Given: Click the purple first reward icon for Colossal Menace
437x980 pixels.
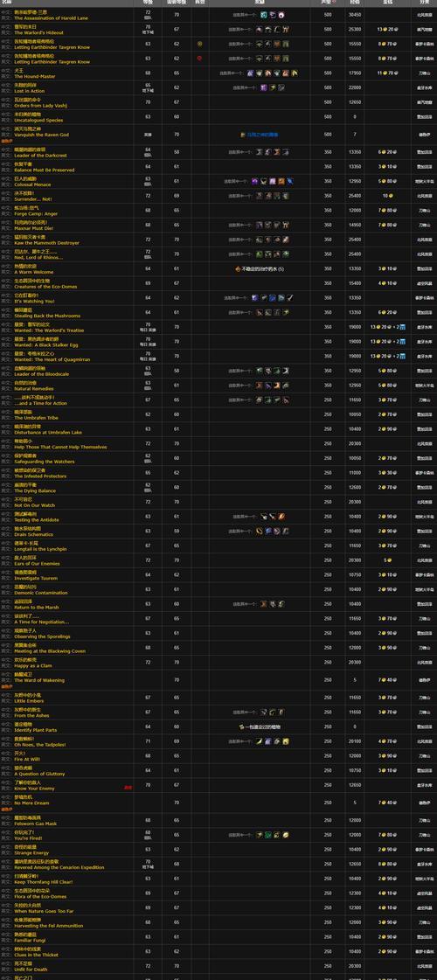Looking at the screenshot, I should coord(255,181).
